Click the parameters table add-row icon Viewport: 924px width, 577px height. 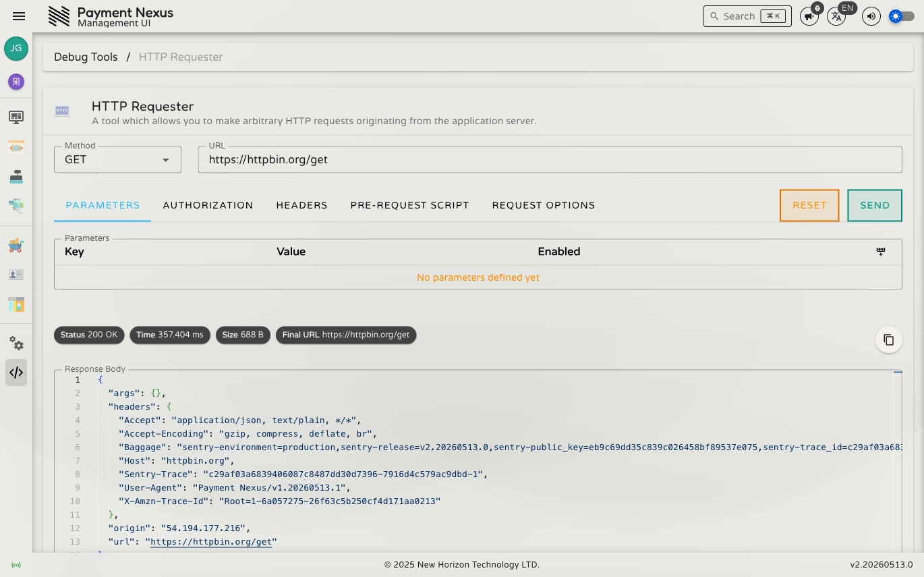881,252
